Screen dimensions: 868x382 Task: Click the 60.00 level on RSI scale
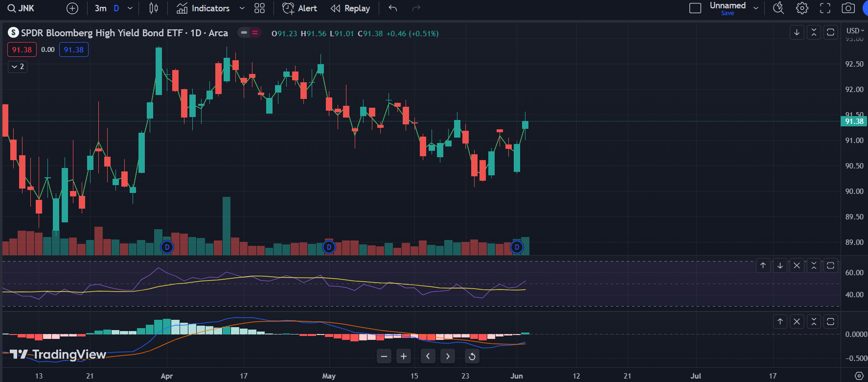(854, 273)
